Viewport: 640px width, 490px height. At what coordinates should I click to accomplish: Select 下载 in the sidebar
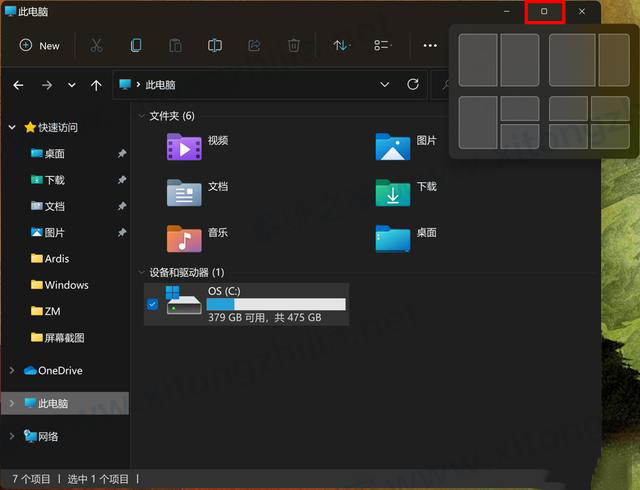tap(54, 180)
